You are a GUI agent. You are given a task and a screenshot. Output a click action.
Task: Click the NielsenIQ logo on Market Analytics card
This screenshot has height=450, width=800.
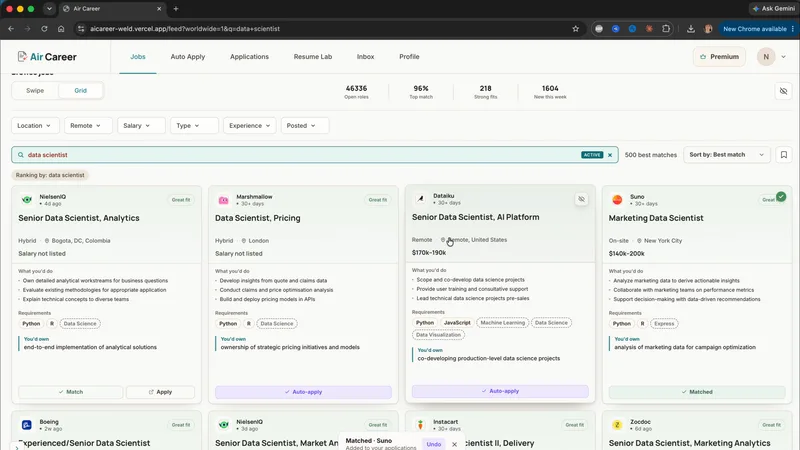[x=223, y=424]
